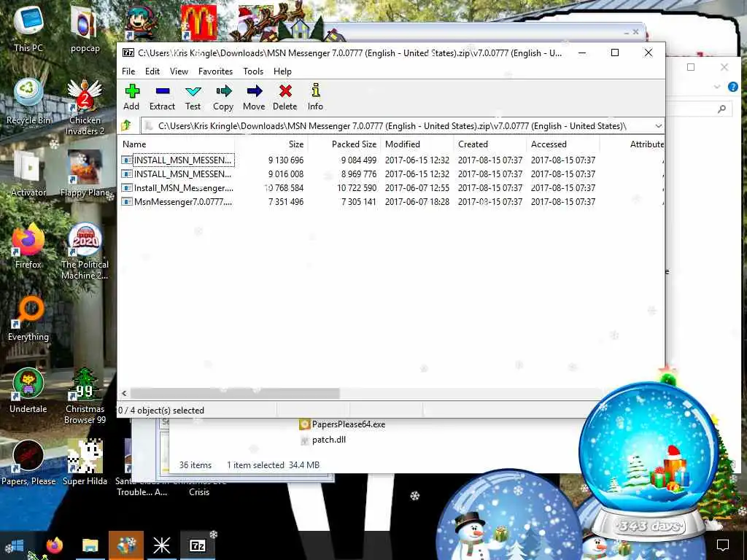Open the Recycle Bin desktop icon

pyautogui.click(x=28, y=102)
